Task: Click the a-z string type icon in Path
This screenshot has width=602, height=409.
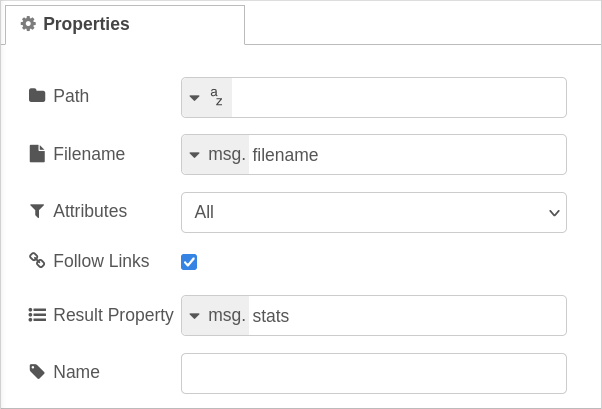Action: click(x=216, y=97)
